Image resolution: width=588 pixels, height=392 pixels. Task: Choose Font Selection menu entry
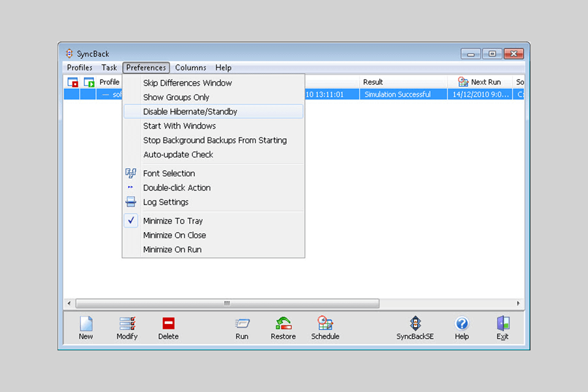pyautogui.click(x=213, y=173)
